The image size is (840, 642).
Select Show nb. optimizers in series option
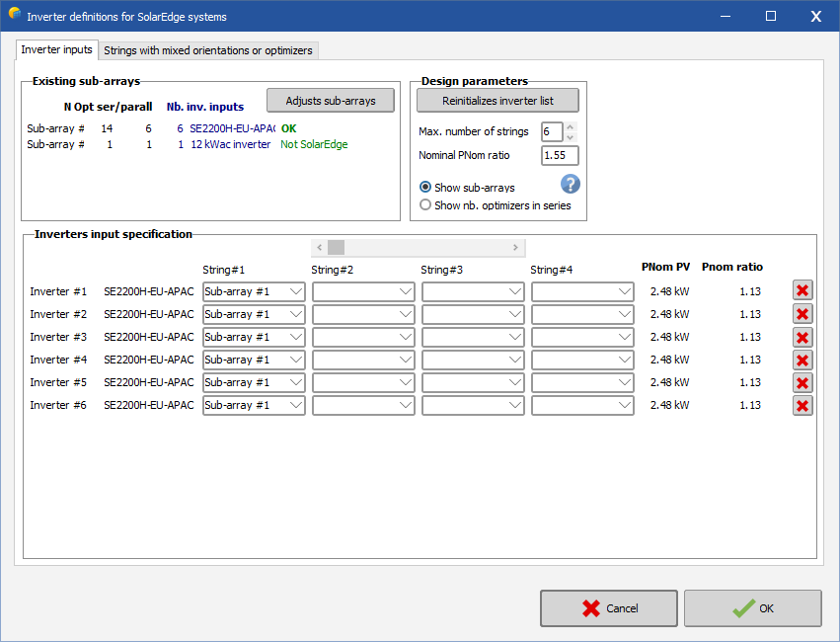[425, 204]
